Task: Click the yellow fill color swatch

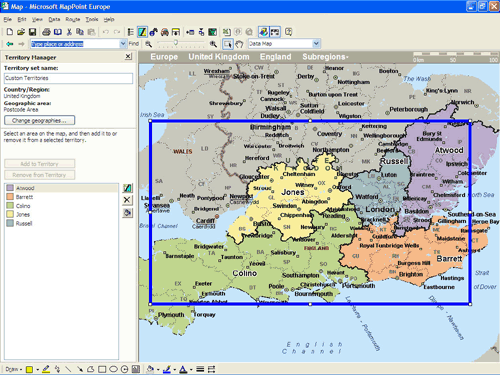Action: [29, 369]
